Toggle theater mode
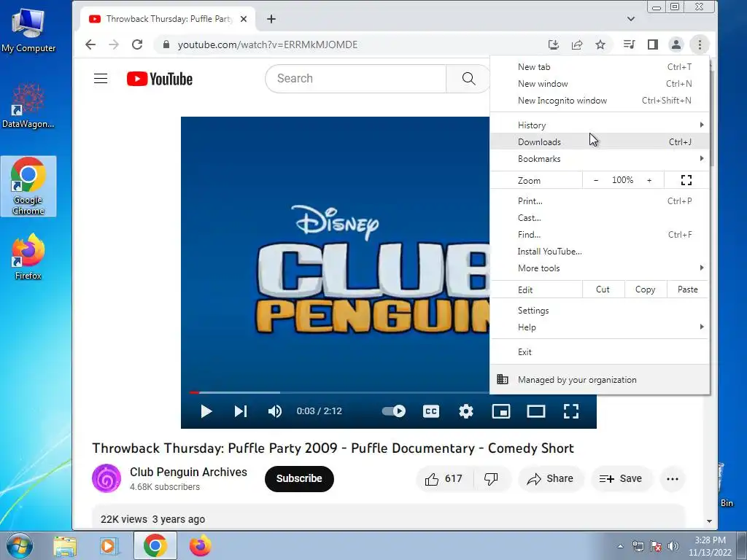 pyautogui.click(x=536, y=411)
